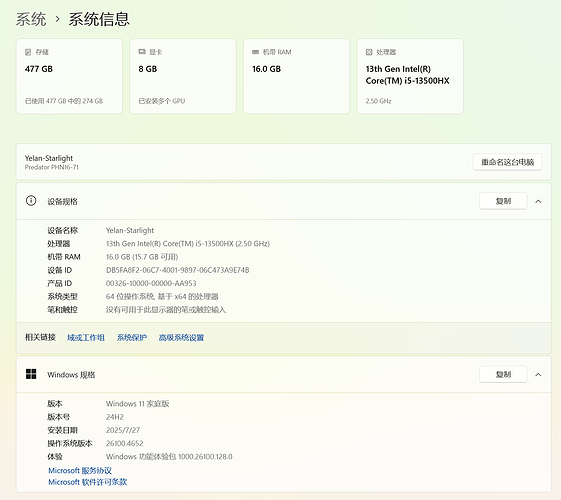Click the 2.50 GHz text in processor card

(x=378, y=101)
